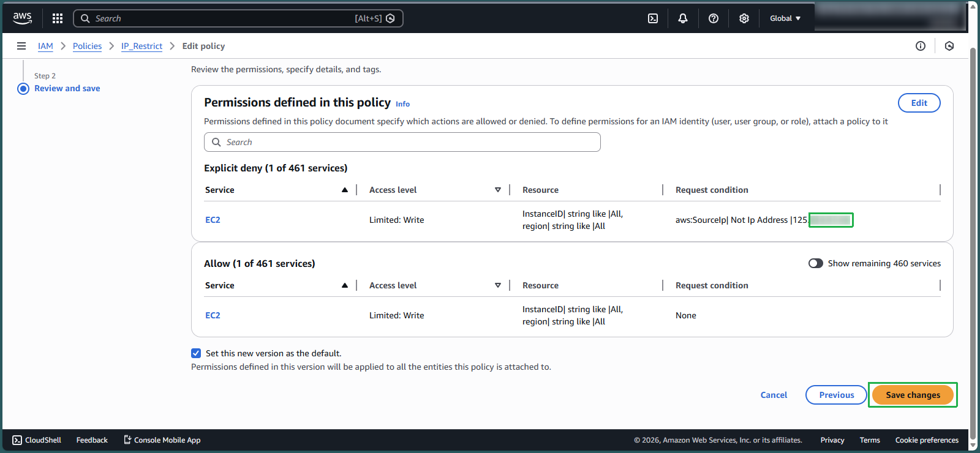Image resolution: width=980 pixels, height=453 pixels.
Task: Click the CloudShell footer link
Action: 37,440
